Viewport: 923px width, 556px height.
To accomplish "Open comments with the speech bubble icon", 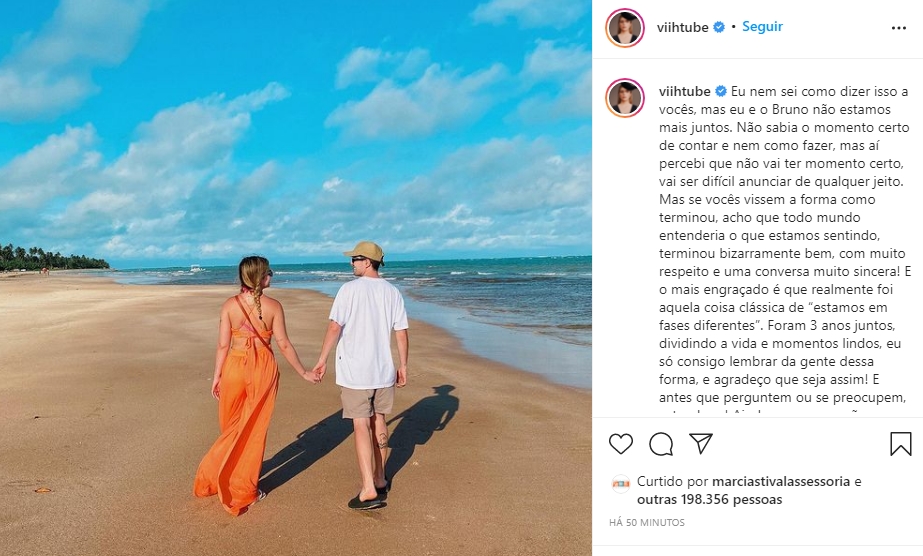I will click(x=661, y=444).
